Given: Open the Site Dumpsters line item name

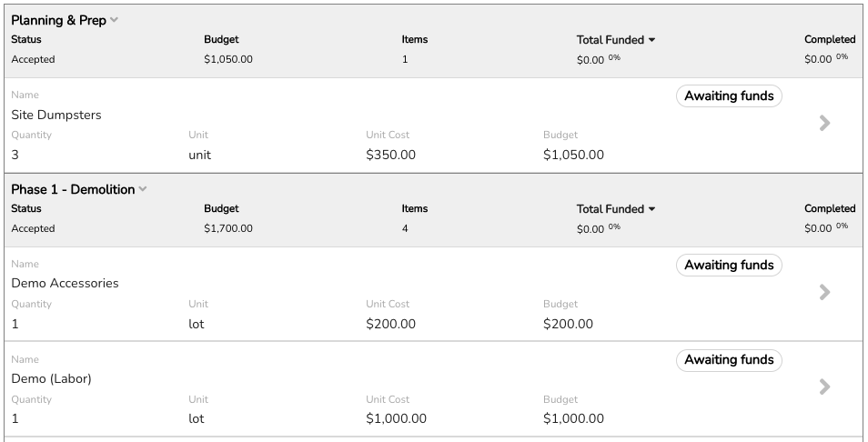Looking at the screenshot, I should pos(56,116).
